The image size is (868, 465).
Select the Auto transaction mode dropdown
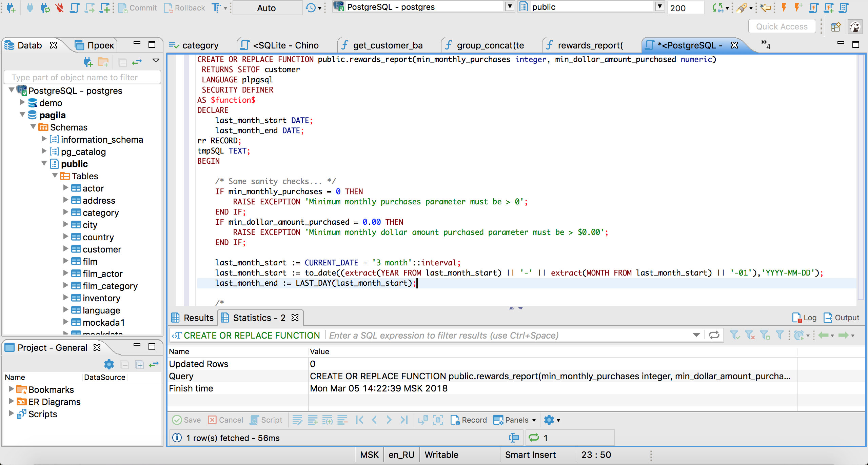(x=266, y=8)
